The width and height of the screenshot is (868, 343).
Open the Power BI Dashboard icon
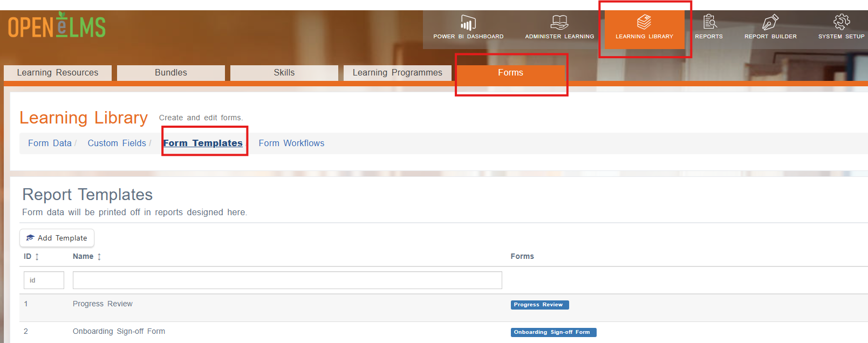coord(468,23)
